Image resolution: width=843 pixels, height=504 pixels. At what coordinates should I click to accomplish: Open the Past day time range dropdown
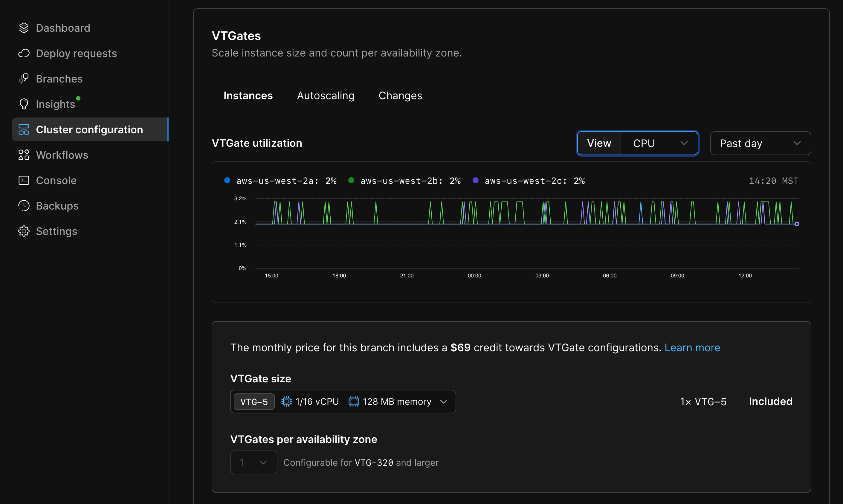760,143
